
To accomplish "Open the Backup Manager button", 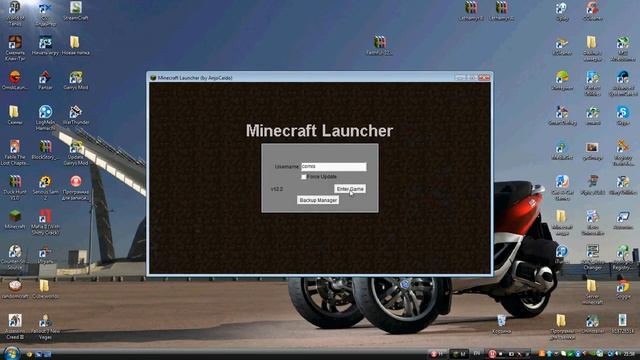I will click(318, 200).
